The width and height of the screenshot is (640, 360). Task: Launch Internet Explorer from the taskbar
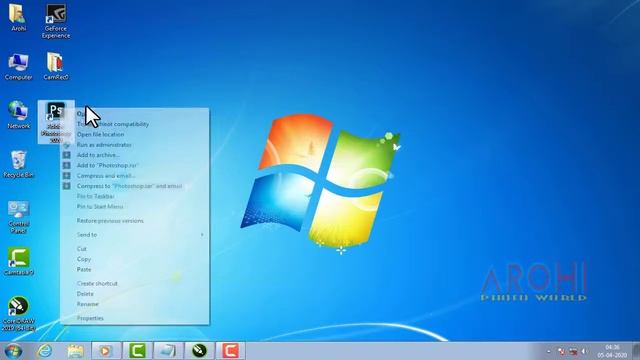(44, 351)
